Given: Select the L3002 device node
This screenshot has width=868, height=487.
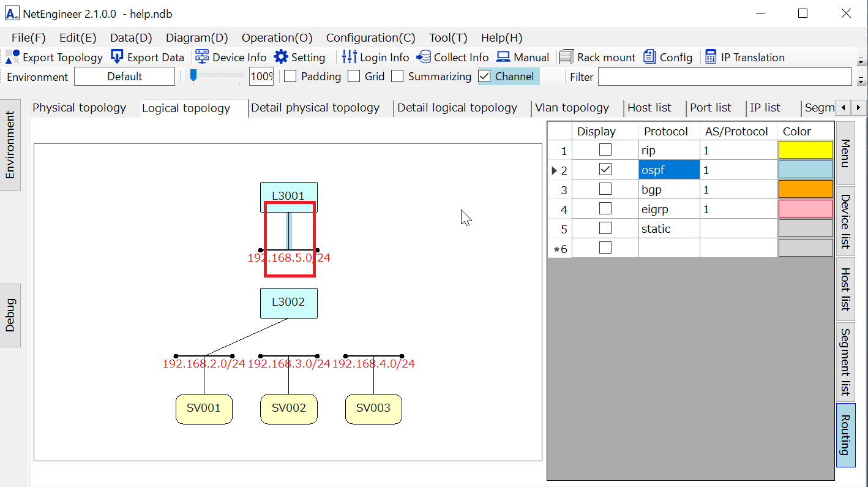Looking at the screenshot, I should pyautogui.click(x=288, y=303).
